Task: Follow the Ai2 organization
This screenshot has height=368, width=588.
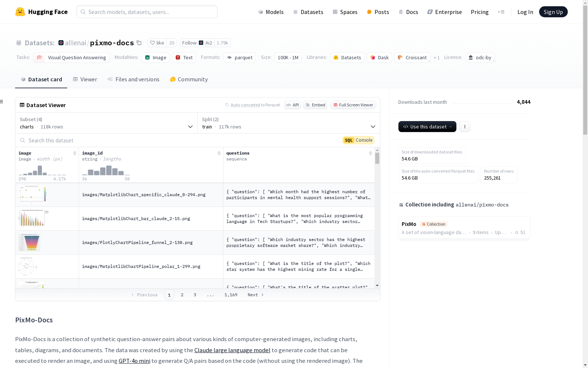Action: 197,43
